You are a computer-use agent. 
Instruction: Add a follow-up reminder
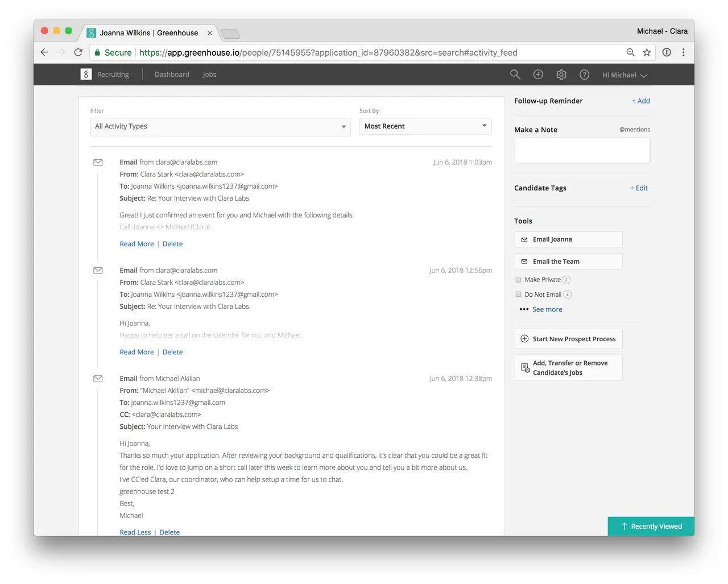(641, 101)
